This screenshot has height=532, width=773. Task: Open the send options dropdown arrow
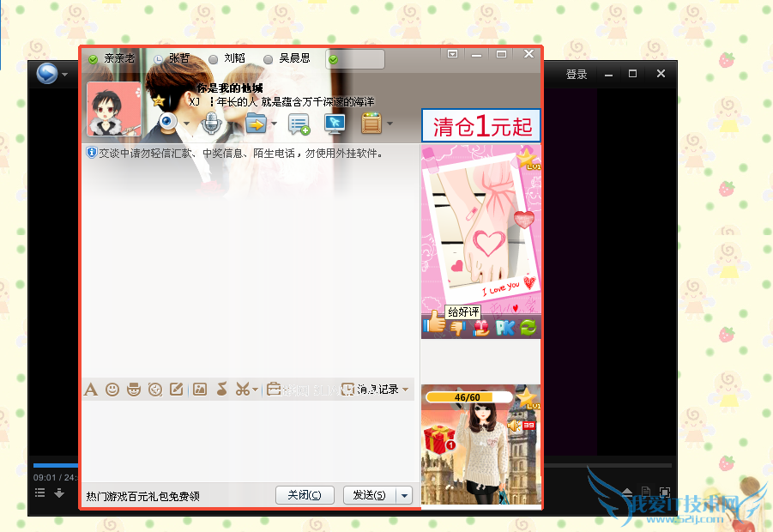point(404,495)
